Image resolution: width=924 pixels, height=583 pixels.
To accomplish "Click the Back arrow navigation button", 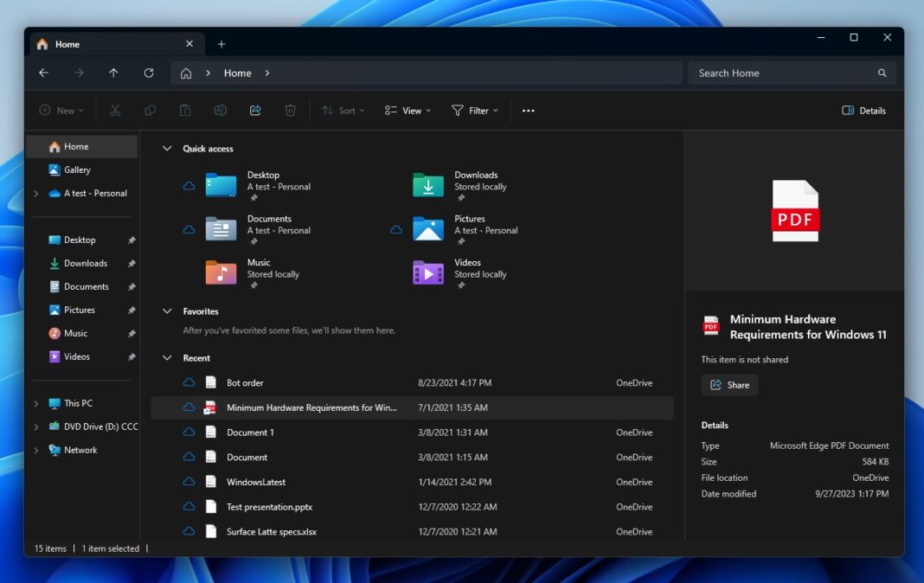I will [43, 74].
